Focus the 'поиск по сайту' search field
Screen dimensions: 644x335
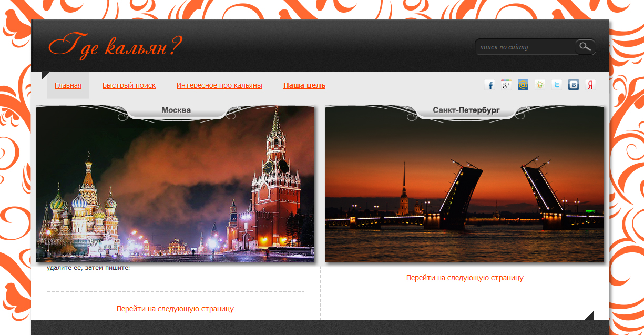click(525, 47)
